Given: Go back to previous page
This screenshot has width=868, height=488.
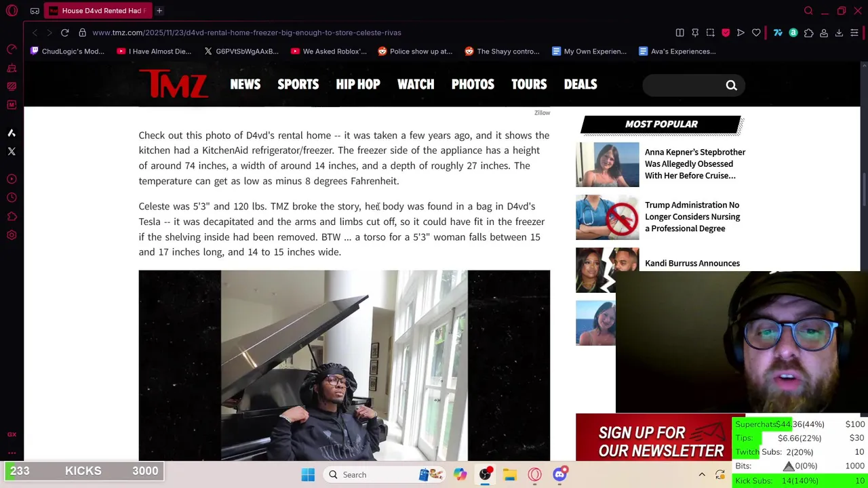Looking at the screenshot, I should point(35,33).
